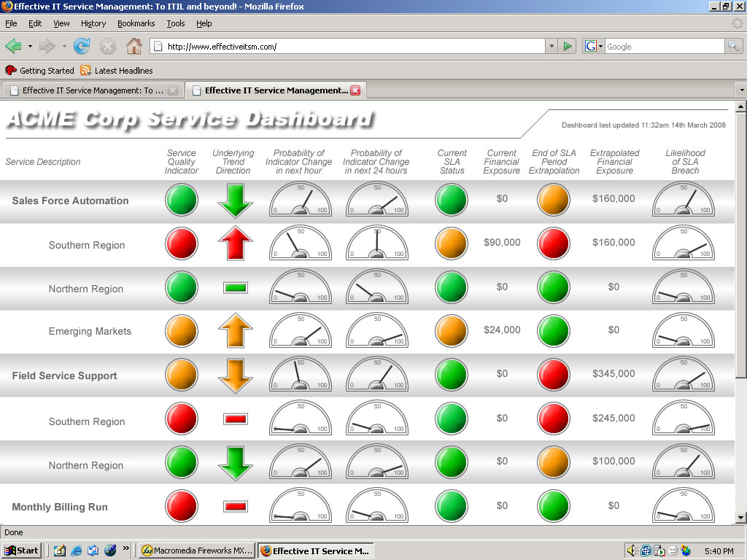Click the Windows Start button
This screenshot has width=747, height=560.
[x=21, y=551]
